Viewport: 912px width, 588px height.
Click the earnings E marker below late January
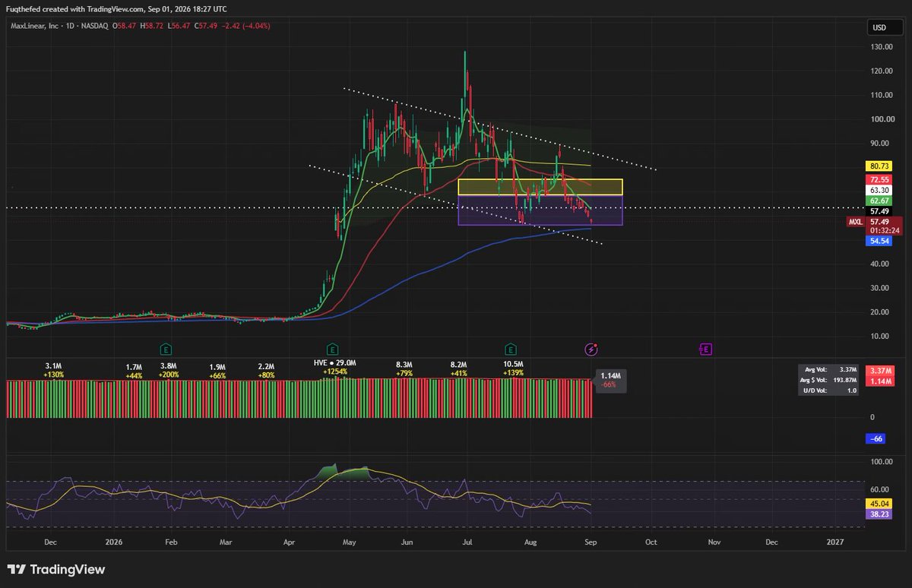165,349
